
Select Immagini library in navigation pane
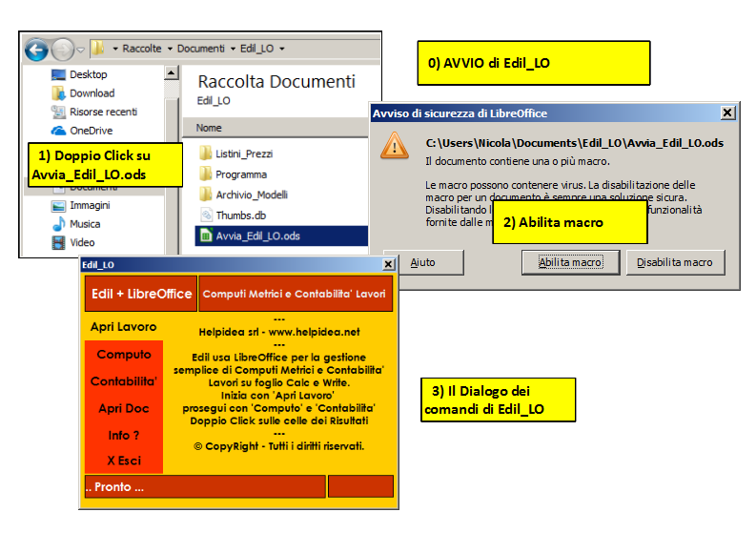coord(90,206)
